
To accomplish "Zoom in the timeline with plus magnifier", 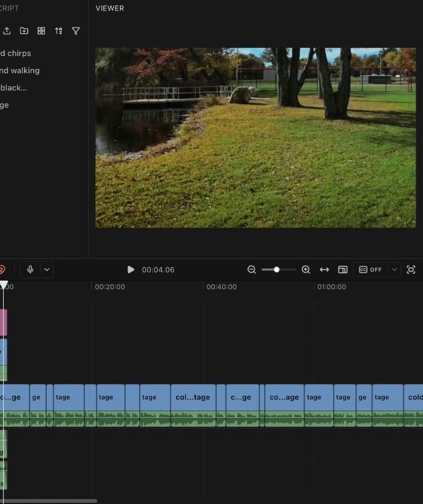I will click(306, 270).
